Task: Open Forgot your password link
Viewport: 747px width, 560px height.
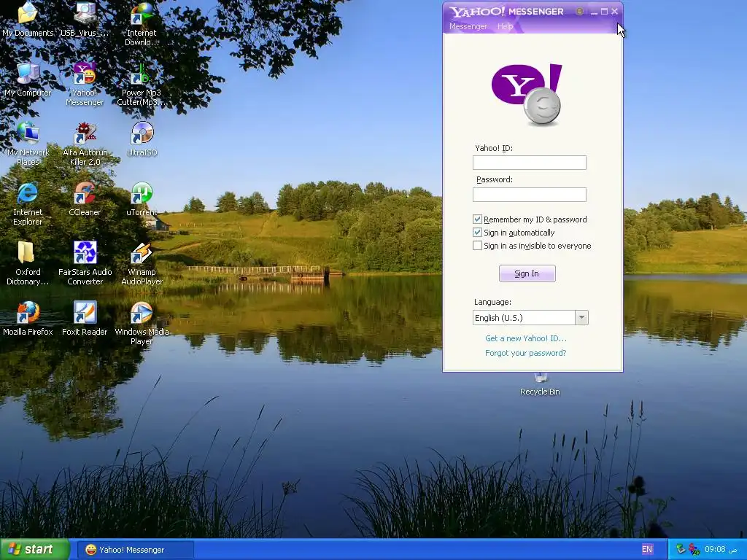Action: tap(525, 353)
